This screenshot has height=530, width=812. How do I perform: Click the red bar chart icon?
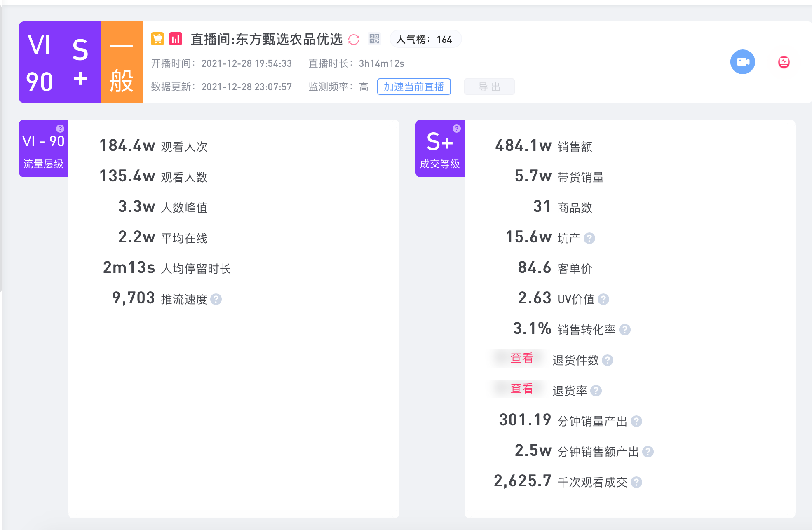[176, 39]
